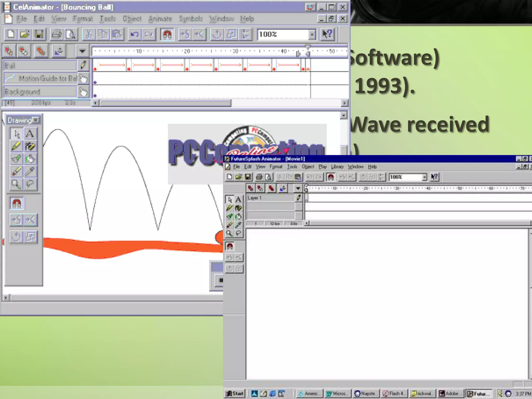The height and width of the screenshot is (399, 532).
Task: Select the Eyedropper tool in Drawing palette
Action: coord(30,171)
